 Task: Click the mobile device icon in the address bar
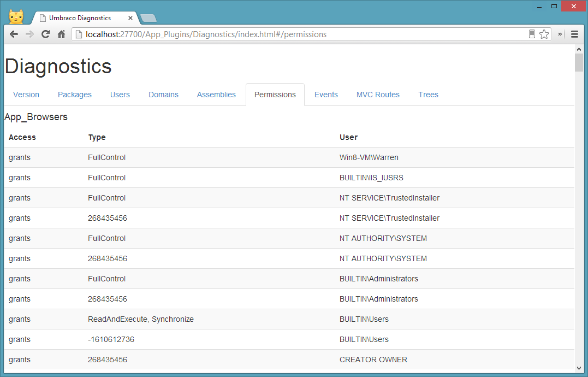coord(532,34)
